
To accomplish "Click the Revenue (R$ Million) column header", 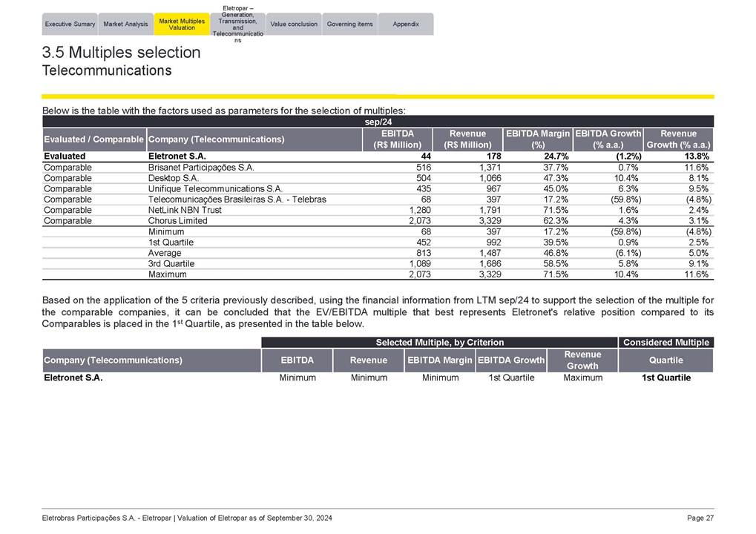I will (x=467, y=139).
